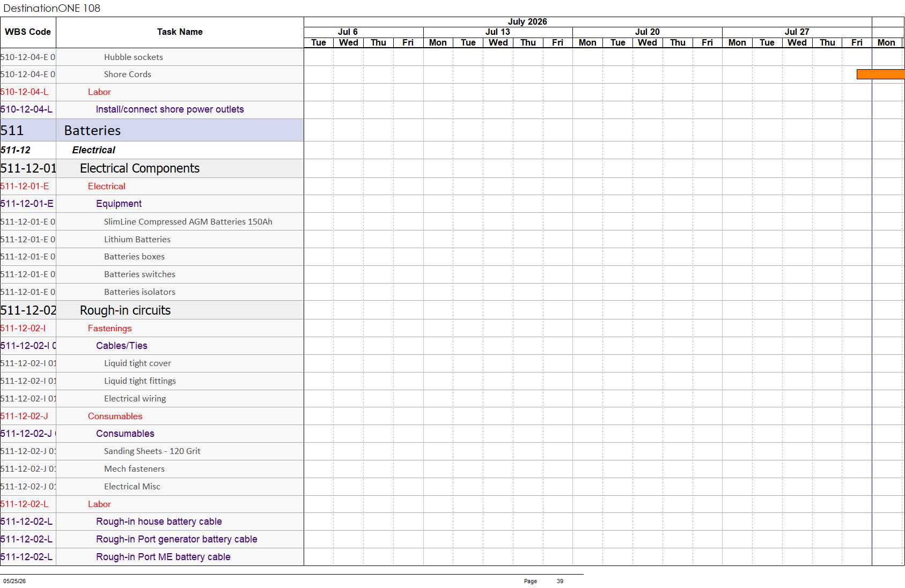Select Rough-in Port generator battery cable task
The height and width of the screenshot is (588, 905).
152,539
